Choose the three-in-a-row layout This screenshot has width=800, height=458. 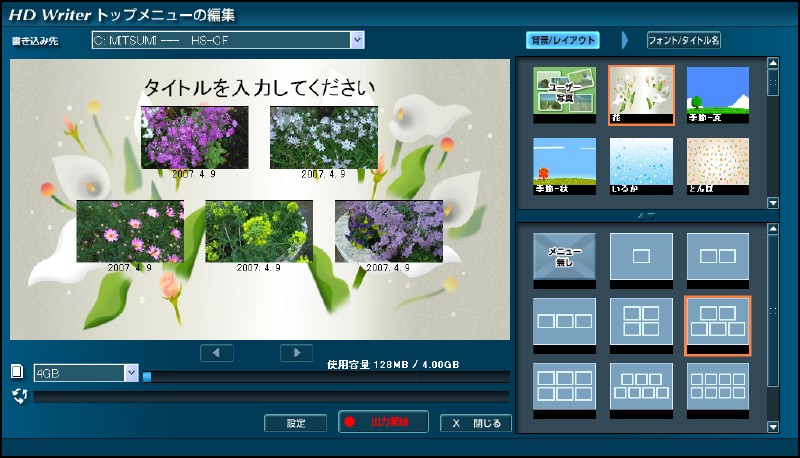pos(564,322)
